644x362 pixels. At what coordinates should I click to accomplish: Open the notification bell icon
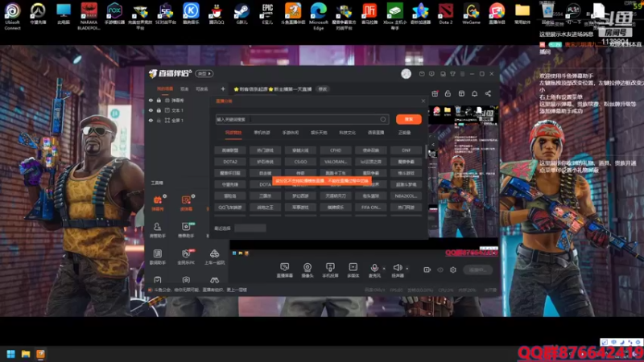pyautogui.click(x=474, y=93)
